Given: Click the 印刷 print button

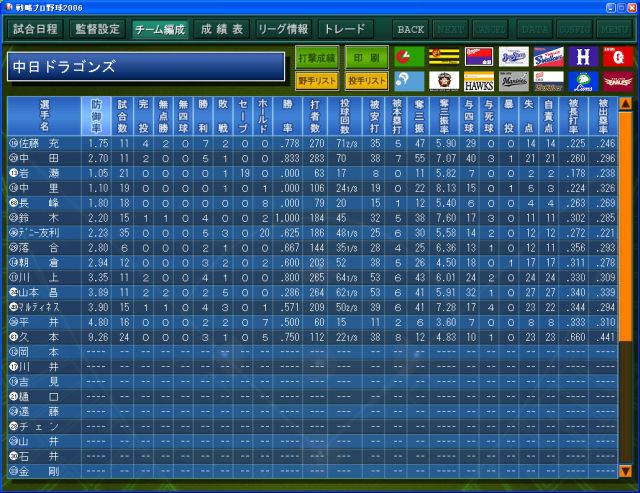Looking at the screenshot, I should 367,58.
